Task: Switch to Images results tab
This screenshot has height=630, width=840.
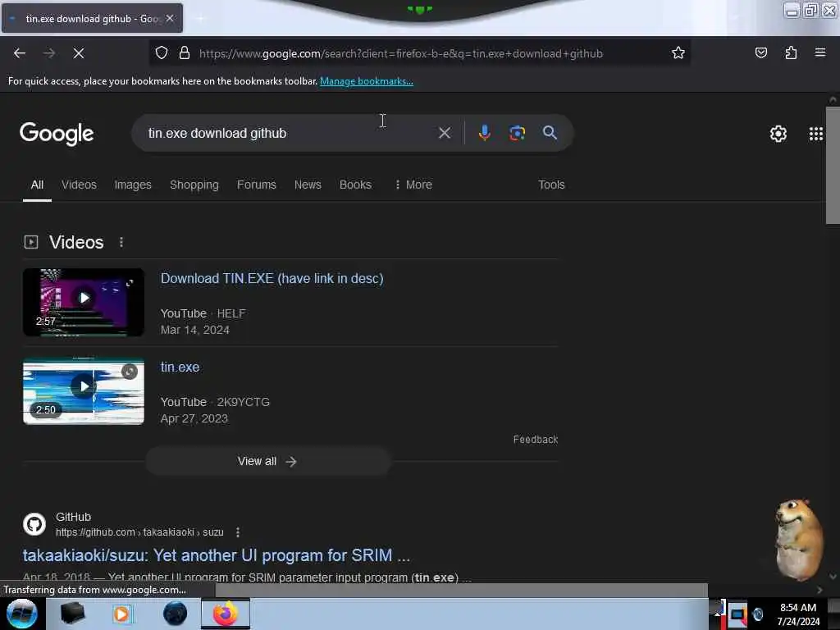Action: (133, 185)
